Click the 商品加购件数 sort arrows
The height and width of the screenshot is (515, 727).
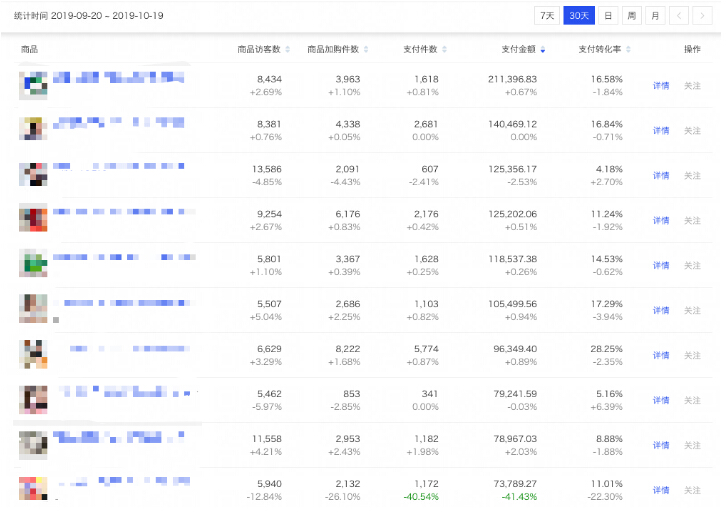[x=366, y=49]
